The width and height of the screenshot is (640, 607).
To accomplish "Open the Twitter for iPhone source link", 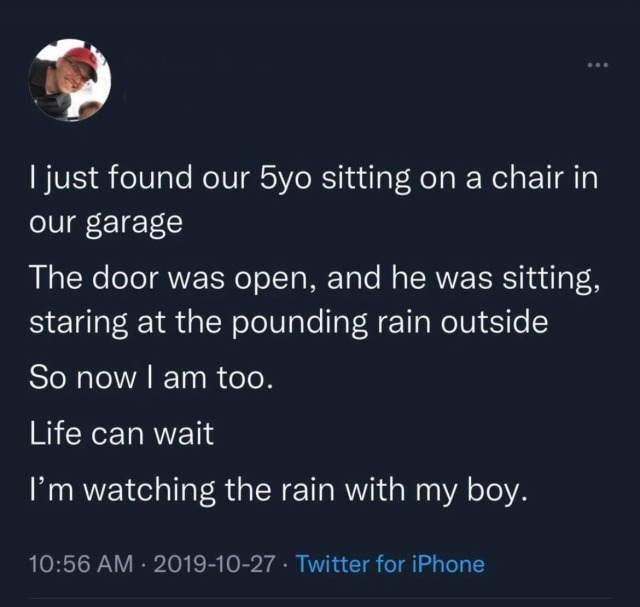I will (x=390, y=564).
